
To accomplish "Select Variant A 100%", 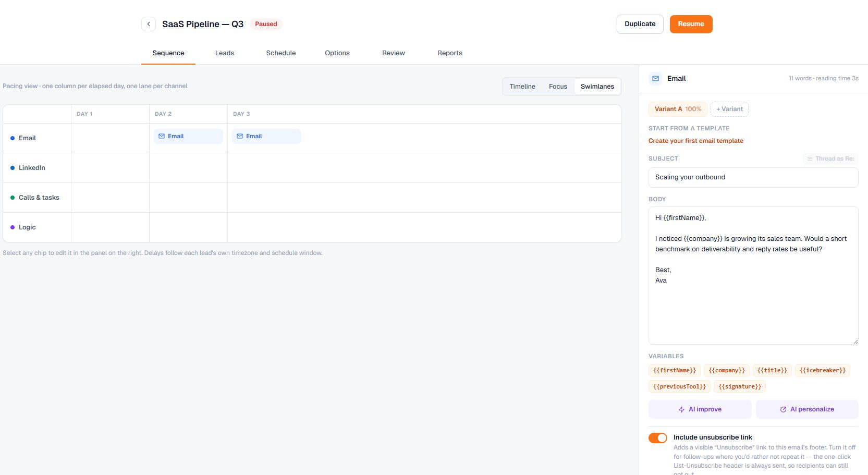I will [678, 109].
